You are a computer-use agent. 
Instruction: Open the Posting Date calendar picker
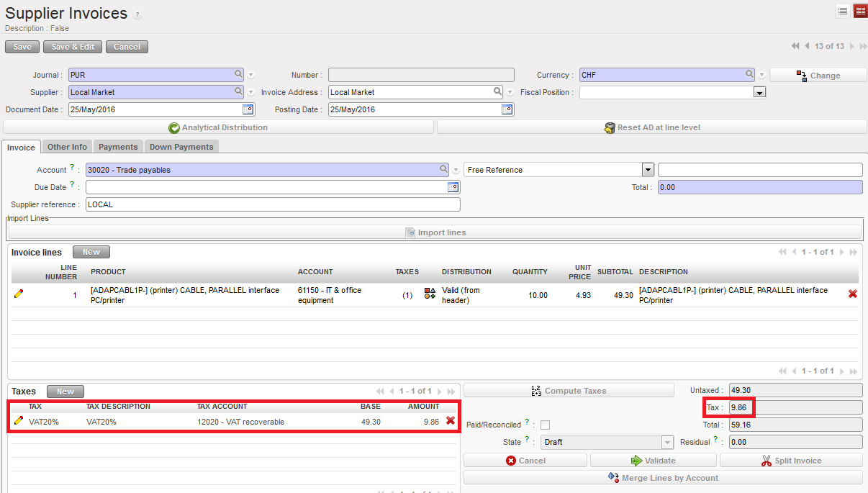pos(507,109)
